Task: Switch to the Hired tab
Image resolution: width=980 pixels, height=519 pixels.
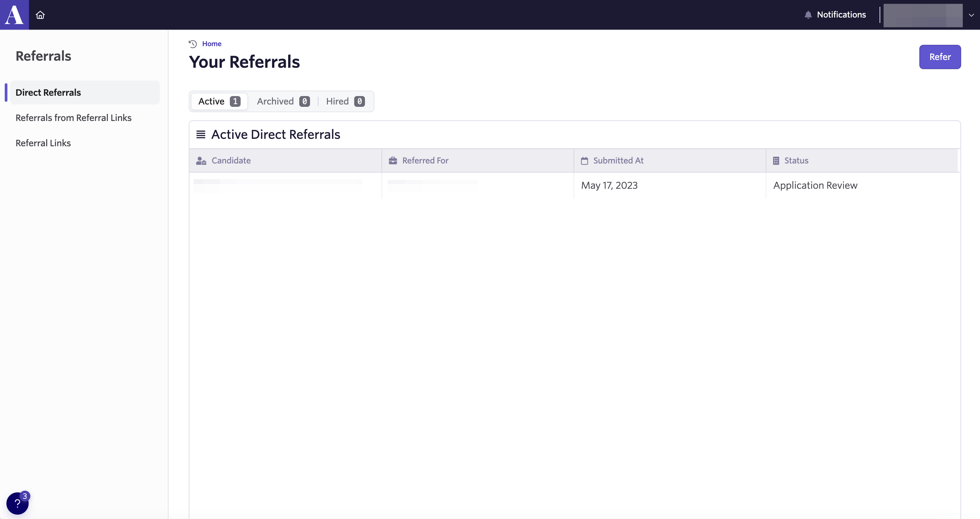Action: click(345, 101)
